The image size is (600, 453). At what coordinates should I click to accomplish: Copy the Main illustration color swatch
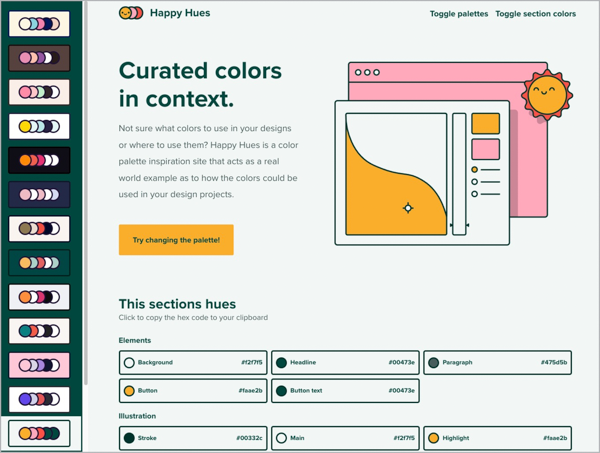346,438
